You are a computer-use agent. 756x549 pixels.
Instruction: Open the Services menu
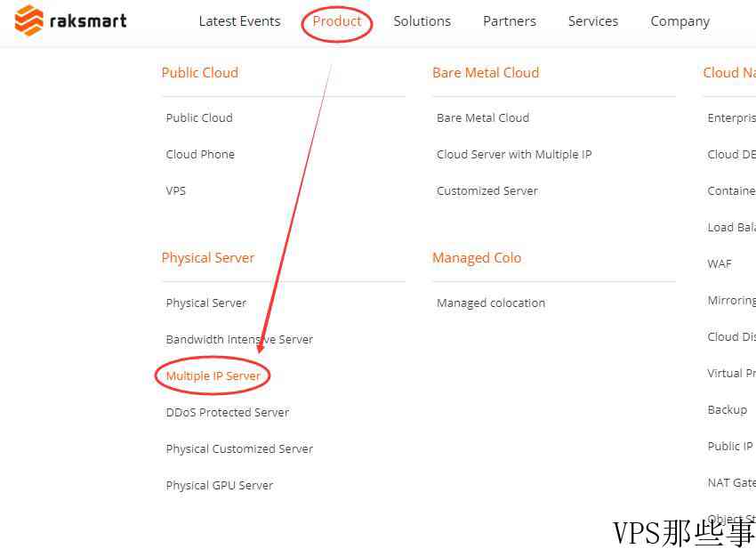[592, 21]
